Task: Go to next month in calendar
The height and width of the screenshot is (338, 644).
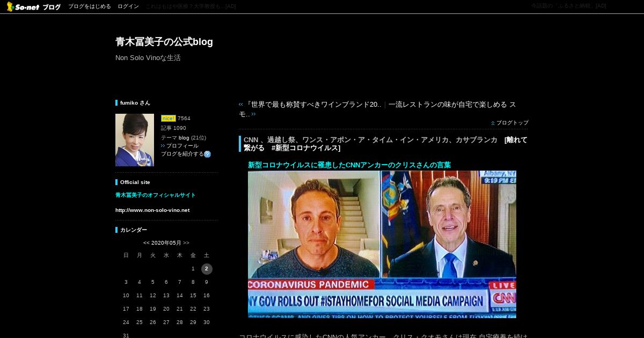Action: tap(186, 243)
